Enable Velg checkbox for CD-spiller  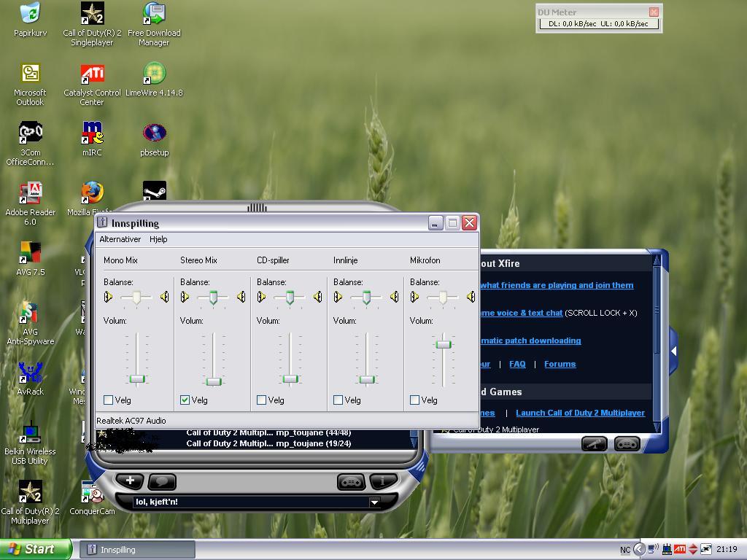pos(262,400)
